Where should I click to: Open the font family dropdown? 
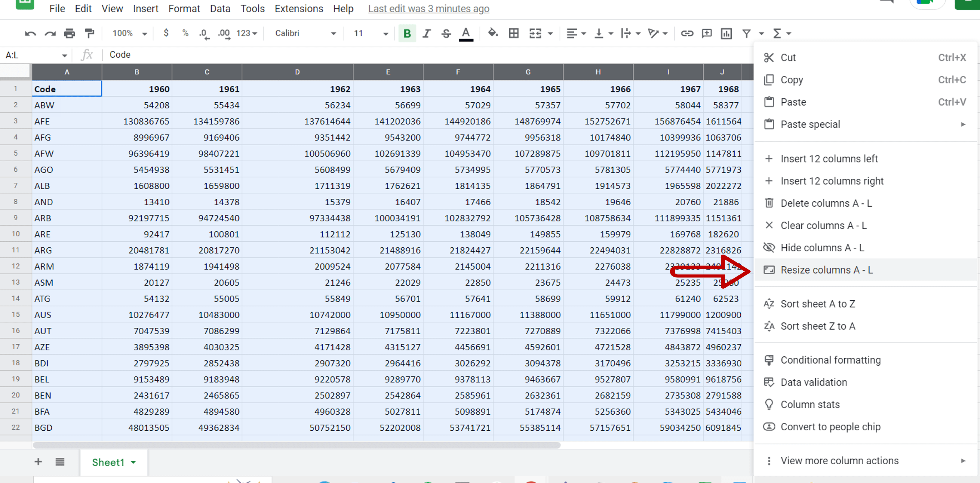click(304, 33)
